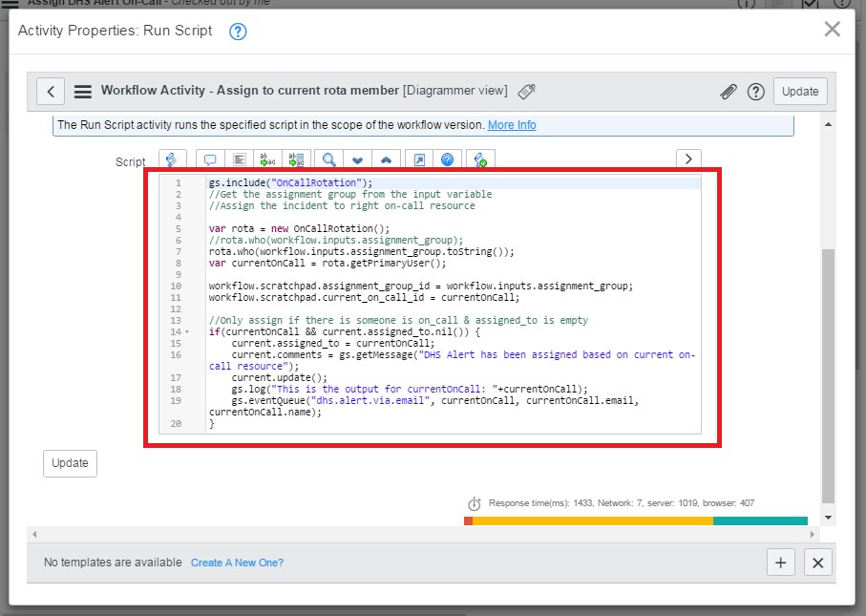Viewport: 866px width, 616px height.
Task: Click the script syntax check icon
Action: [x=480, y=159]
